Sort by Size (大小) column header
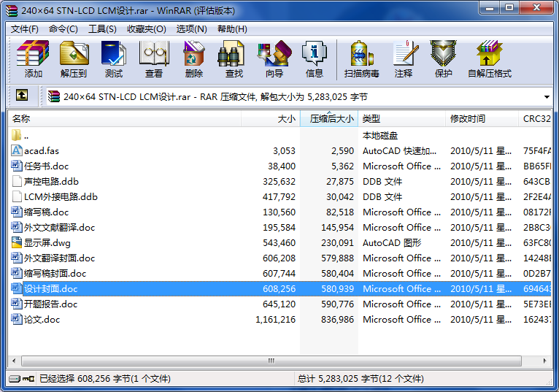 click(271, 119)
